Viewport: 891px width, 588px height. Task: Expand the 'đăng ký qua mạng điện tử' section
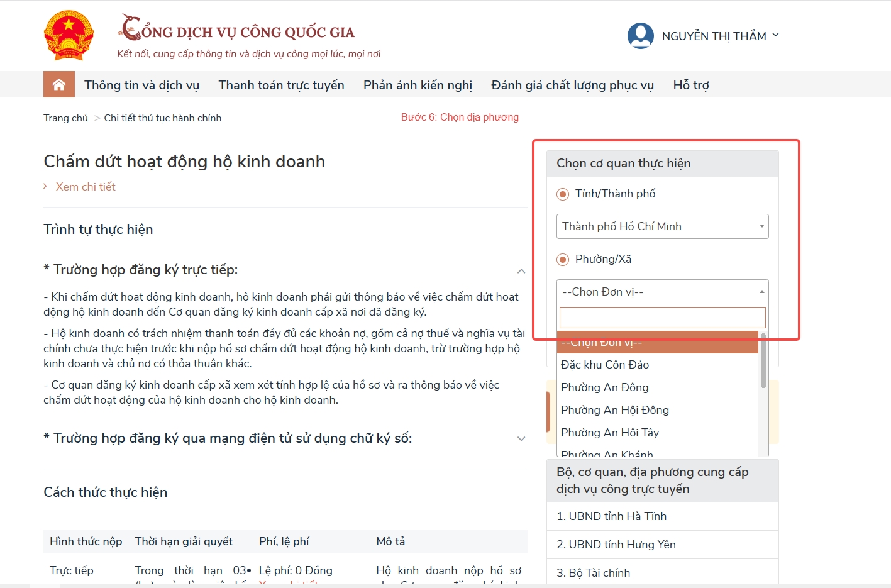click(x=521, y=439)
